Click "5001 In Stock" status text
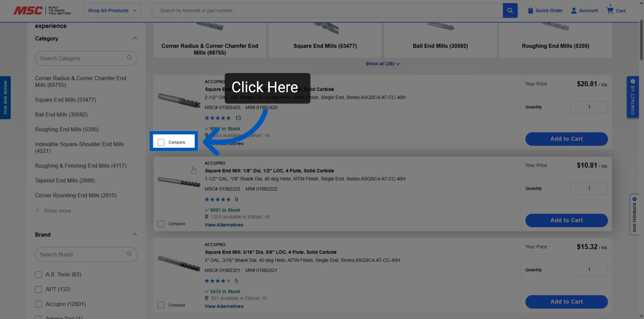 225,210
